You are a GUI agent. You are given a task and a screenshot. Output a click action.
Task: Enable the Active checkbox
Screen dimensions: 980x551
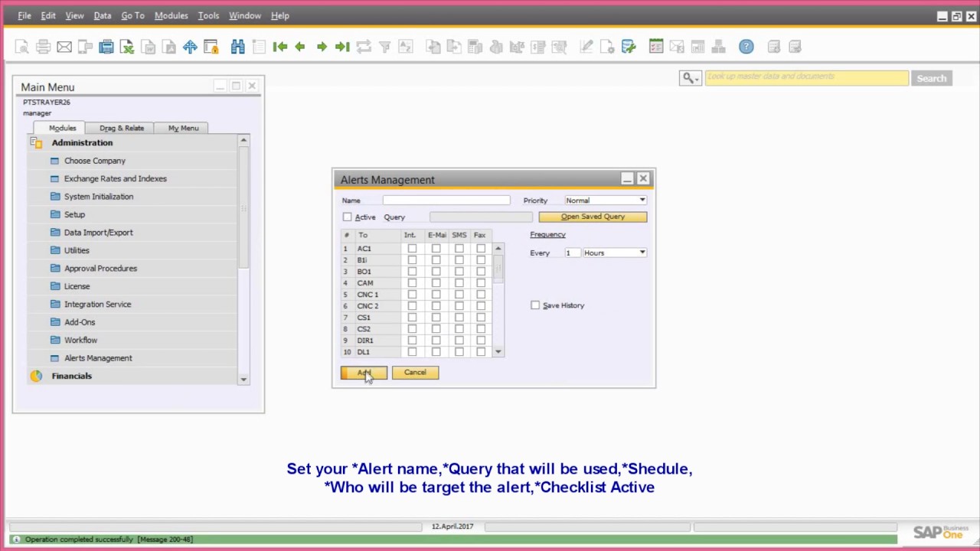click(348, 217)
